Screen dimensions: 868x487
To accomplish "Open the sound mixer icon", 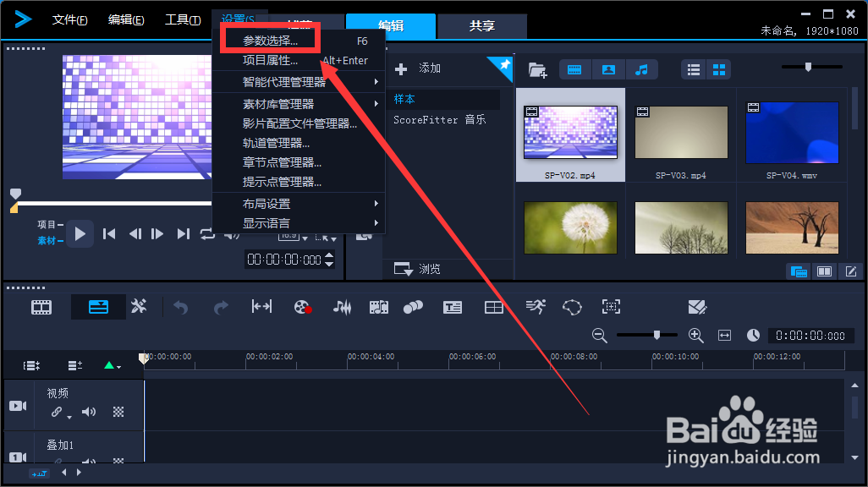I will pos(342,307).
